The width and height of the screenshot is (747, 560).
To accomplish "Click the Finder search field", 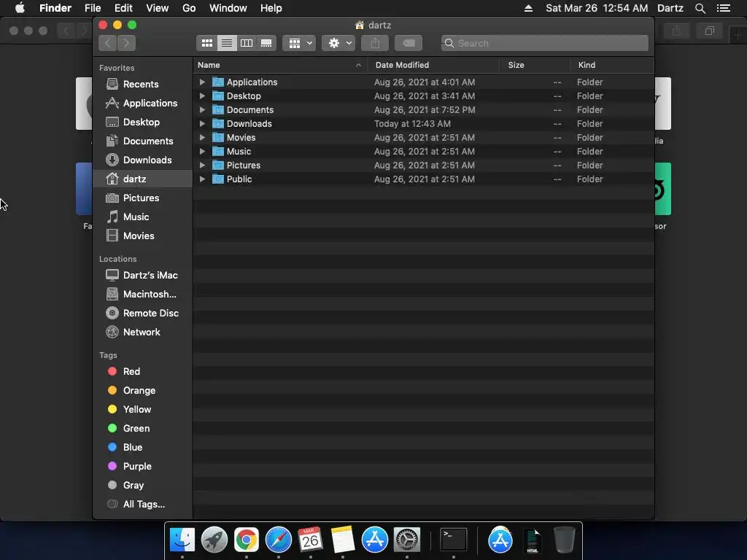I will coord(544,43).
